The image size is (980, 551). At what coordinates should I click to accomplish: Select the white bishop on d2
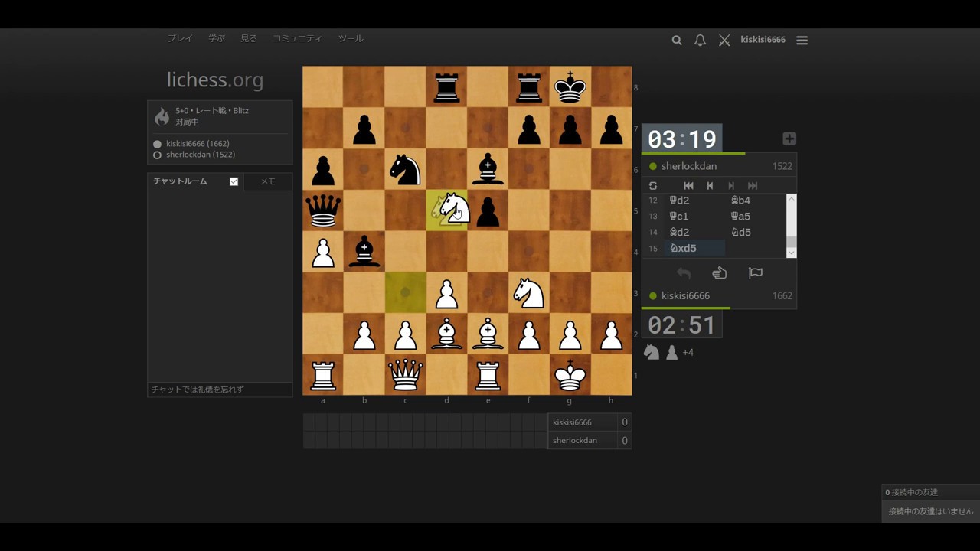447,334
